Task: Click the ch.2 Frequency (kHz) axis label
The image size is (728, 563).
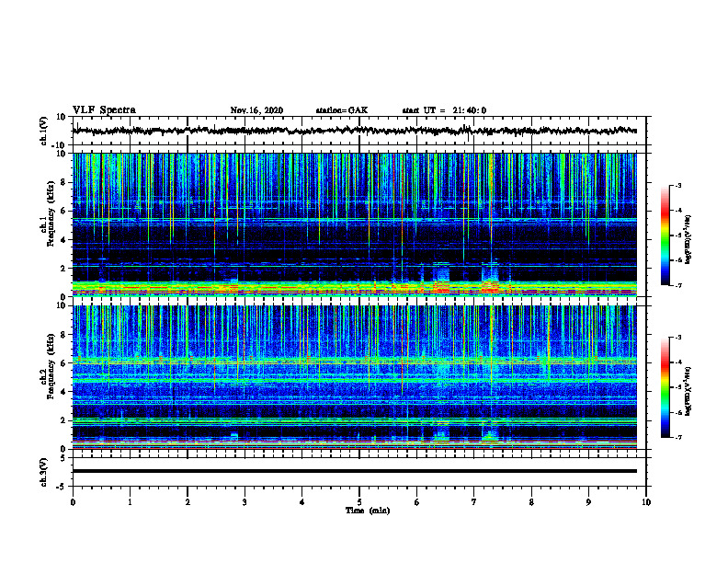Action: click(48, 366)
